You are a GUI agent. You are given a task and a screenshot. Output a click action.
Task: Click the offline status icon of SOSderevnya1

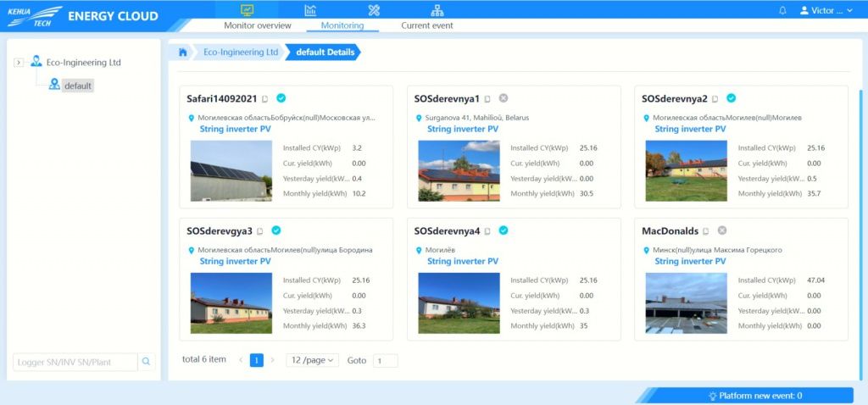504,98
